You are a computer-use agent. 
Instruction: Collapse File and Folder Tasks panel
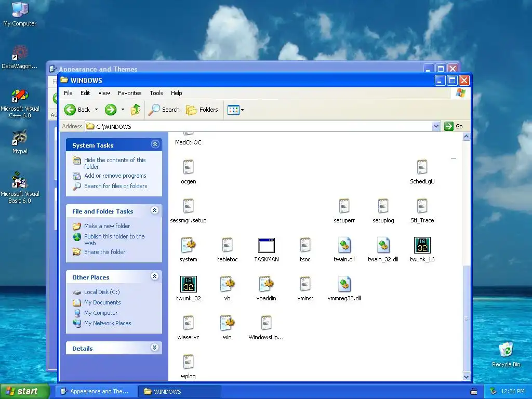[155, 210]
